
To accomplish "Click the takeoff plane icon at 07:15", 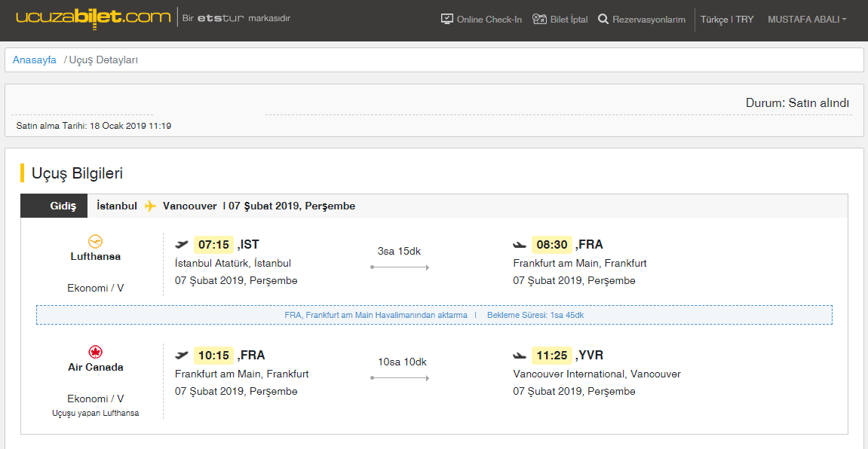I will tap(182, 244).
